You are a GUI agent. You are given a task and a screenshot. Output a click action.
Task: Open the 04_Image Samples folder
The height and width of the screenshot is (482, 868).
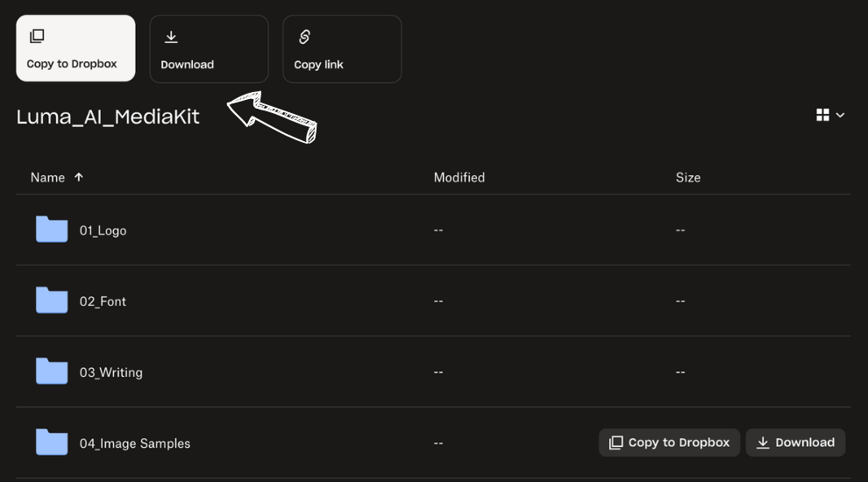pyautogui.click(x=134, y=443)
